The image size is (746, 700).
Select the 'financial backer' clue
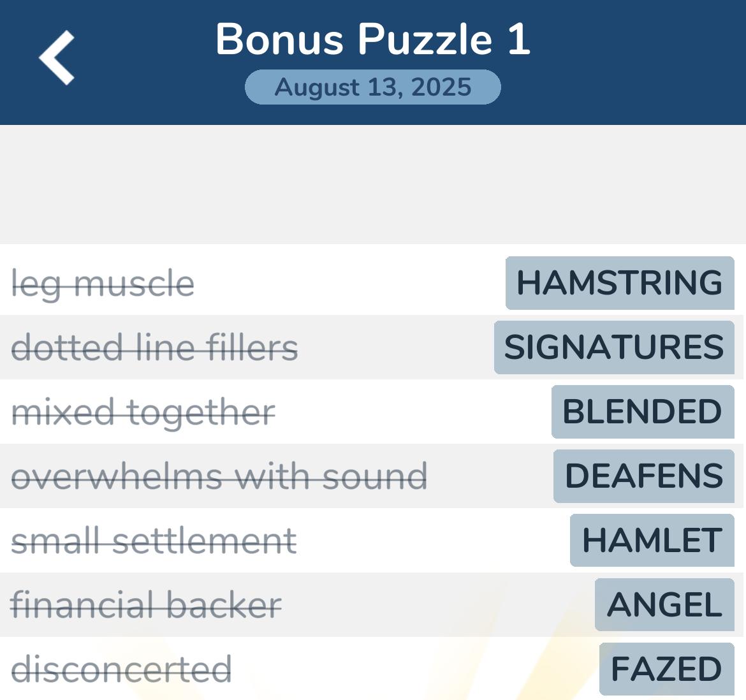click(x=146, y=606)
